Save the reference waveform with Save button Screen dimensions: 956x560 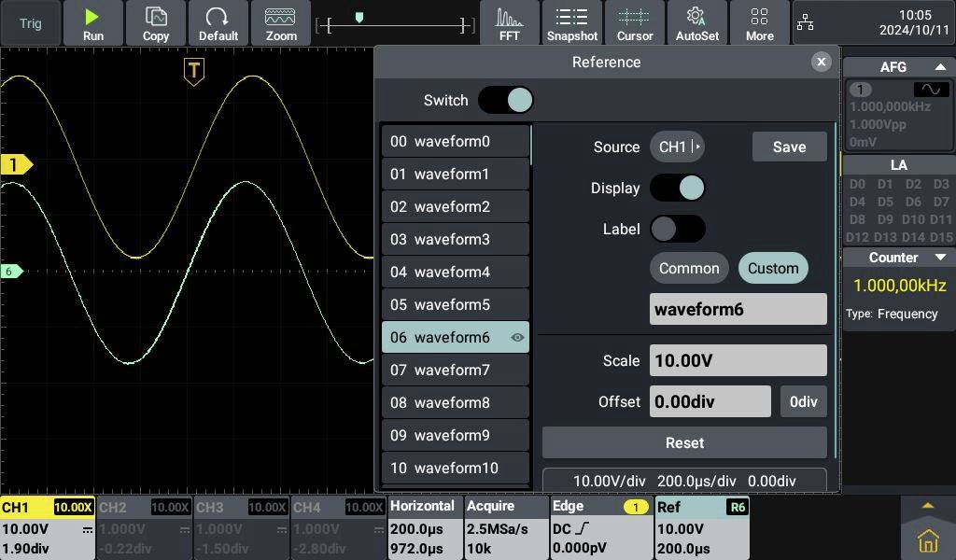coord(789,147)
